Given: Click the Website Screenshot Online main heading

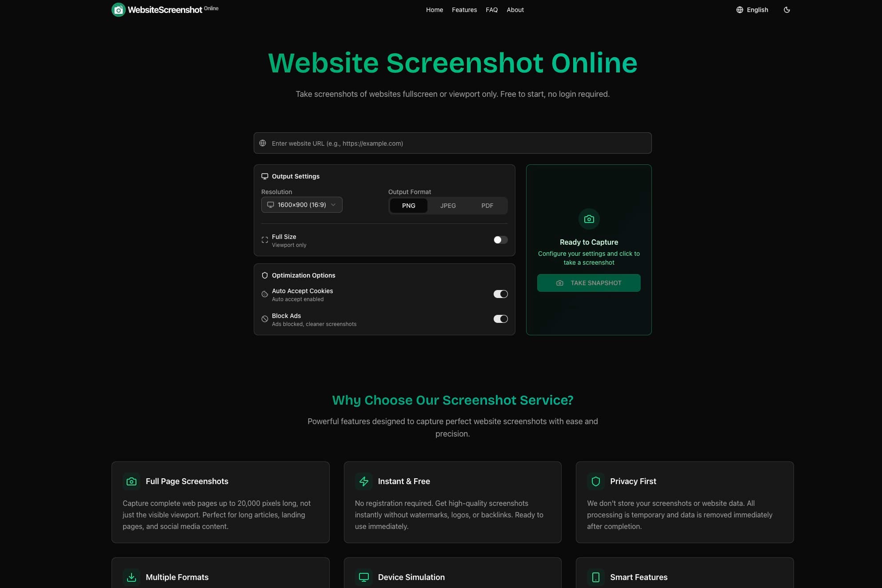Looking at the screenshot, I should click(452, 63).
